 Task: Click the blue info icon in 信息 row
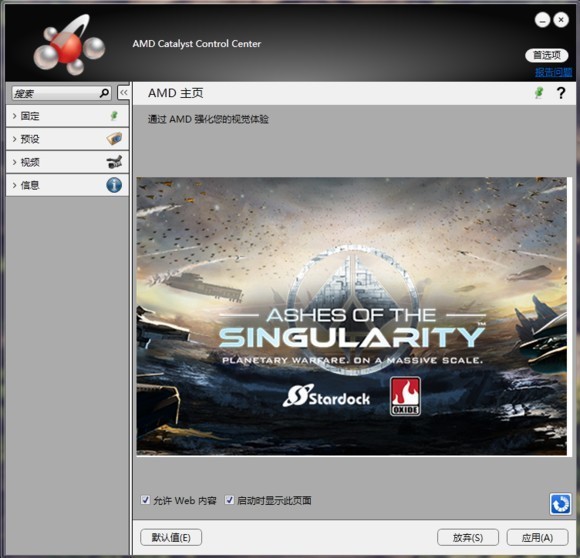[114, 185]
